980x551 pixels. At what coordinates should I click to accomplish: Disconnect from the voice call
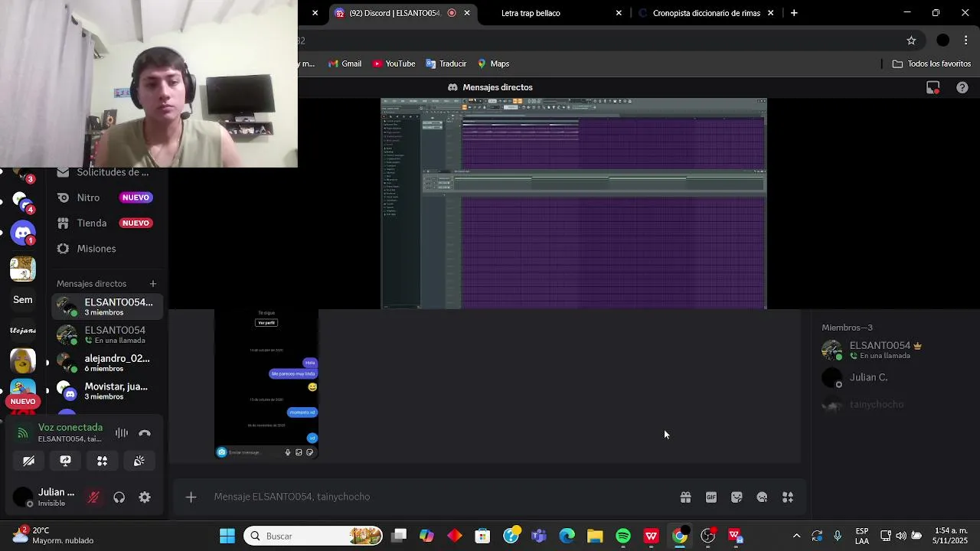145,433
